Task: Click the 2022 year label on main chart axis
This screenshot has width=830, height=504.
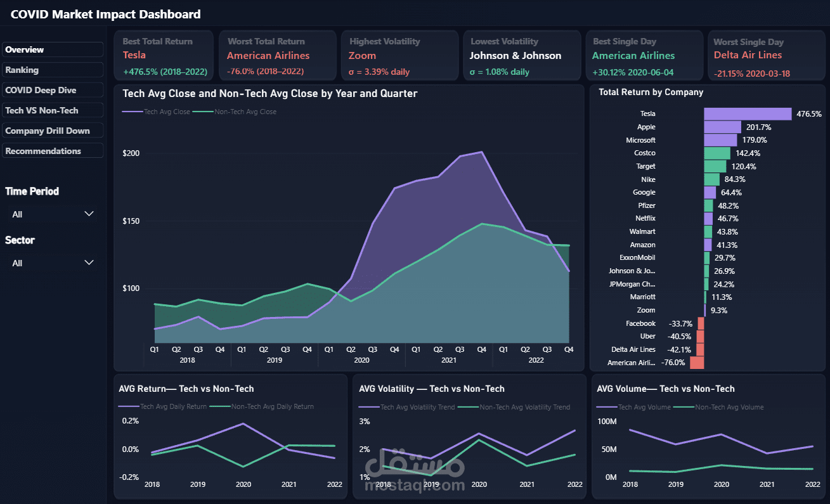Action: 536,360
